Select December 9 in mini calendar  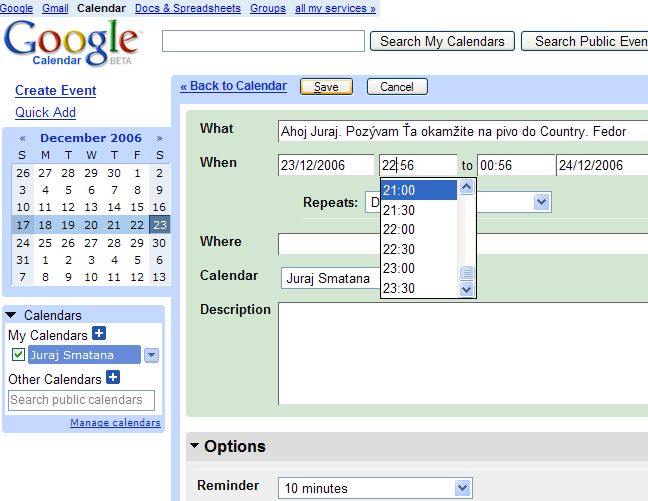pyautogui.click(x=160, y=190)
